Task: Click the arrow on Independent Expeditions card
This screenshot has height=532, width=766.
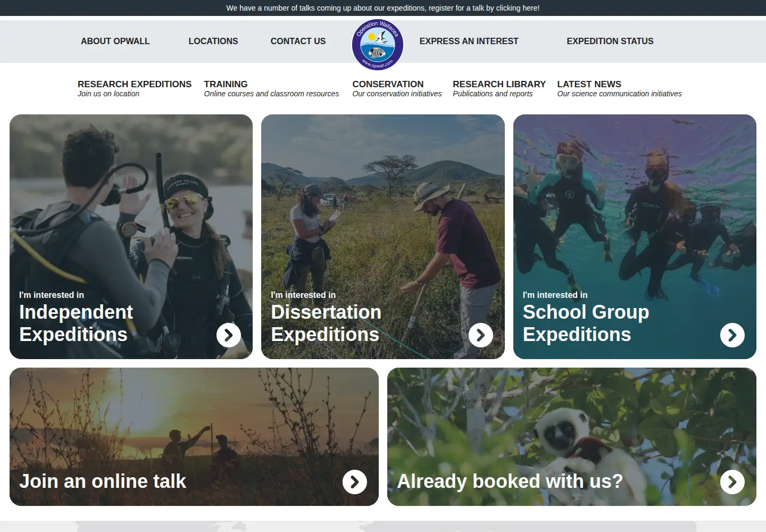Action: point(229,335)
